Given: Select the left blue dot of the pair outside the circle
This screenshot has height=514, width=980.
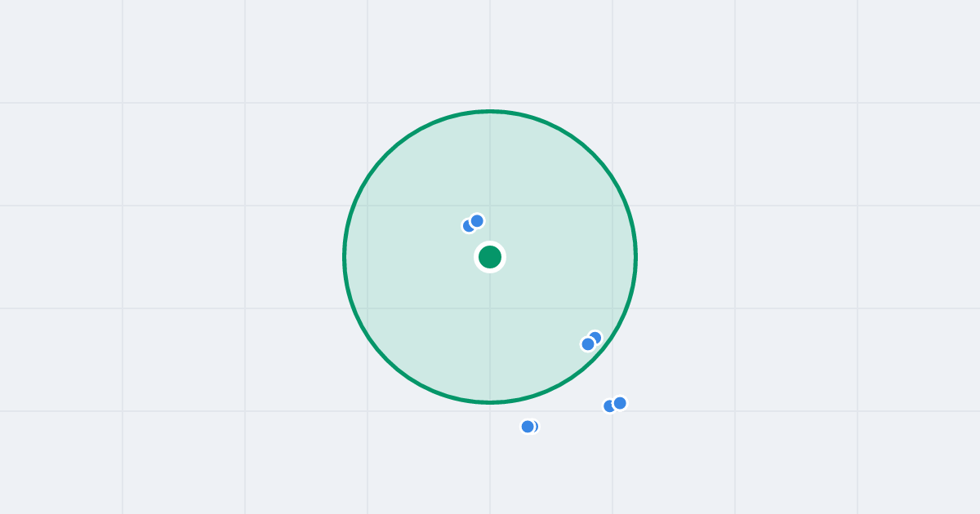Looking at the screenshot, I should tap(609, 406).
